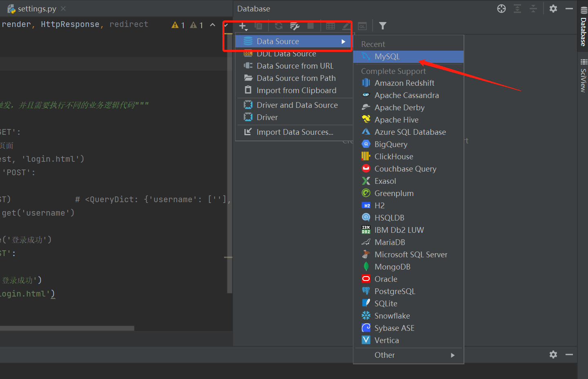The height and width of the screenshot is (379, 588).
Task: Hide the bottom tool window panel
Action: pyautogui.click(x=569, y=354)
